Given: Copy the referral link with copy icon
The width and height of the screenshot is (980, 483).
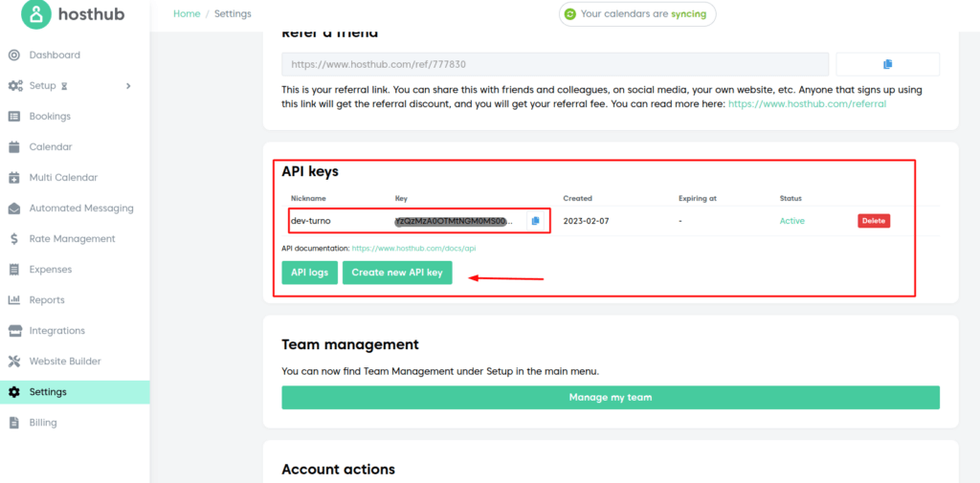Looking at the screenshot, I should point(887,64).
